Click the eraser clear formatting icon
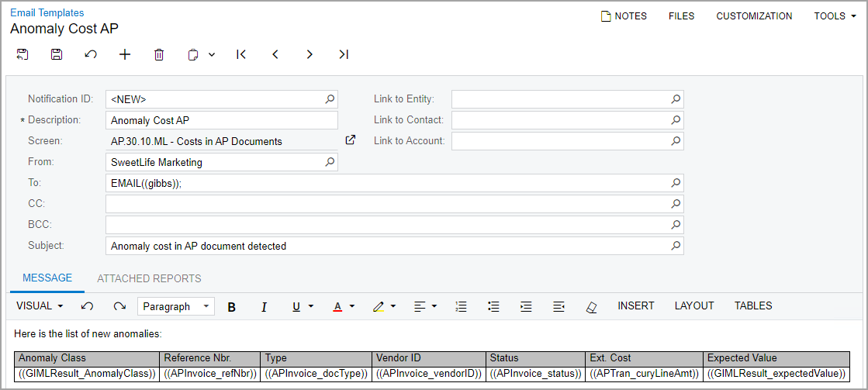The height and width of the screenshot is (390, 868). pos(592,306)
